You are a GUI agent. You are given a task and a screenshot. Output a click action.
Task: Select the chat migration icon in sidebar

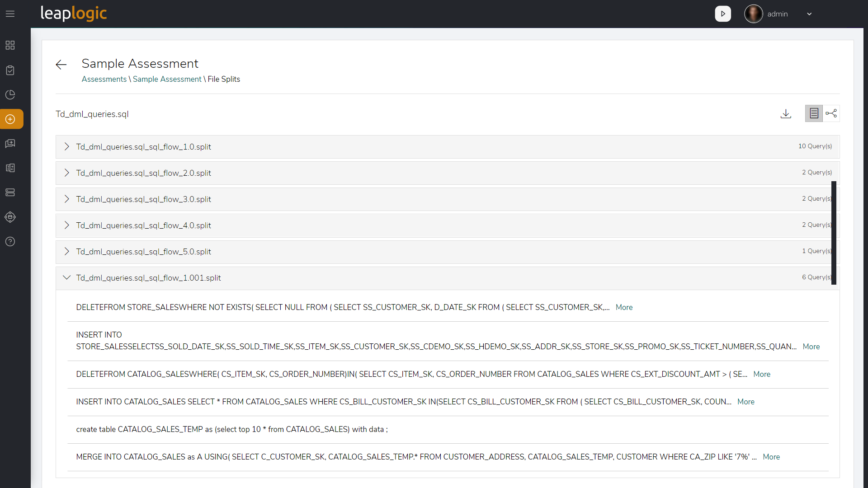click(10, 143)
